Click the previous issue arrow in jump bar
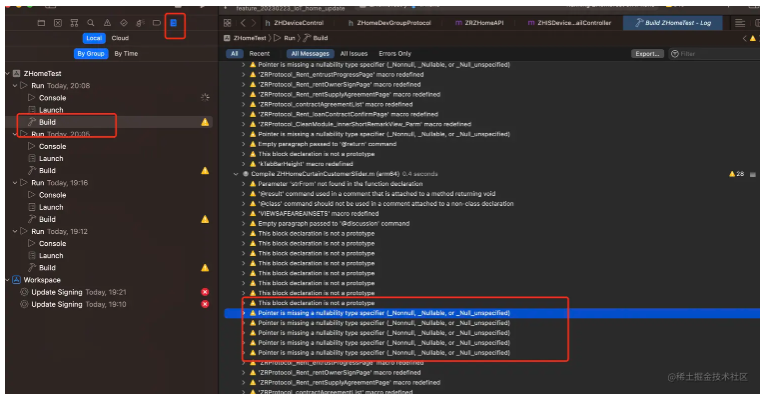Screen dimensions: 760x396 pos(744,38)
